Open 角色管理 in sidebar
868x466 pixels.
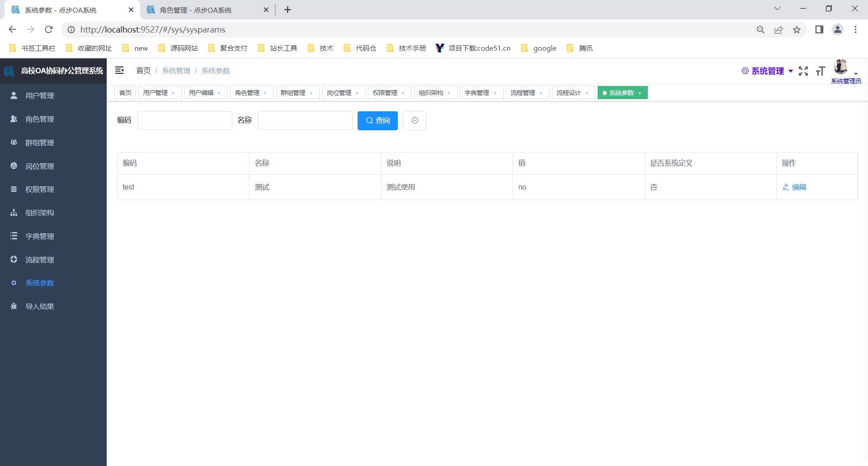click(x=53, y=119)
